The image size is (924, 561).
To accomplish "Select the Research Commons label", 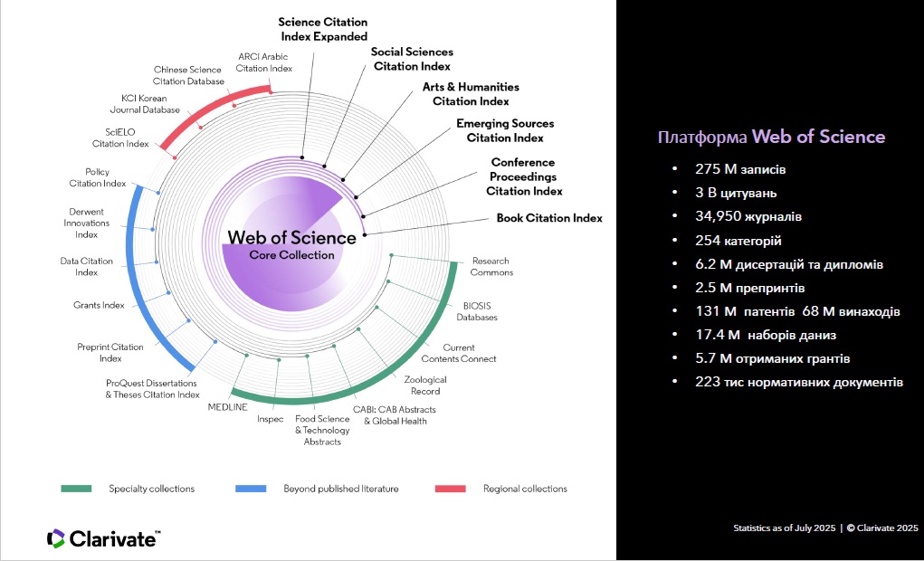I will (x=491, y=267).
